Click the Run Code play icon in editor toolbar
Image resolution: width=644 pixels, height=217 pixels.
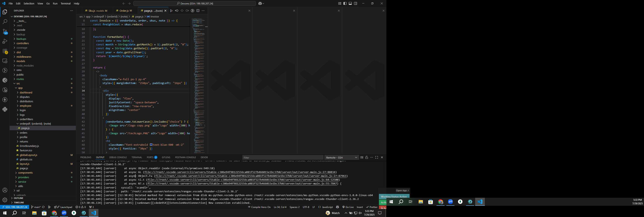pyautogui.click(x=171, y=11)
